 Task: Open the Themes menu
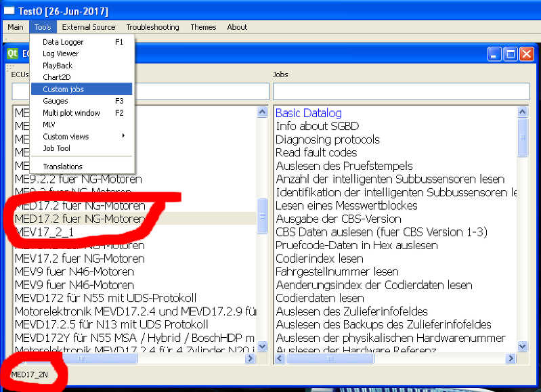[x=203, y=27]
